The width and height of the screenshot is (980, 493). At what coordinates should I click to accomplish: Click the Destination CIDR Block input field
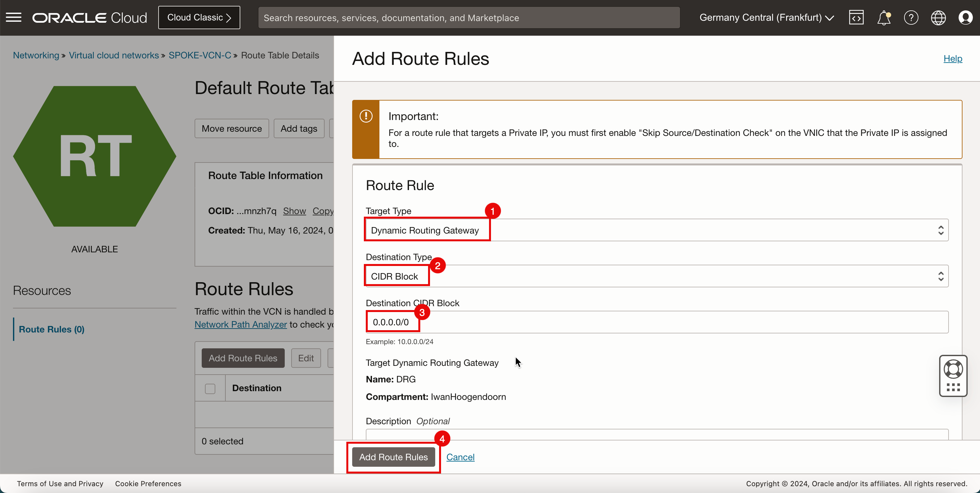[x=657, y=322]
